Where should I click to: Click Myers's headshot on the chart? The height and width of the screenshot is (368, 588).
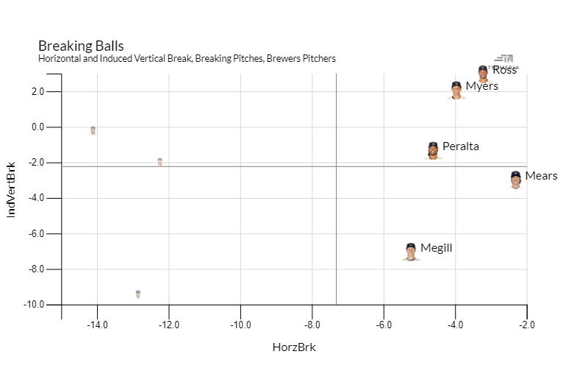coord(456,90)
